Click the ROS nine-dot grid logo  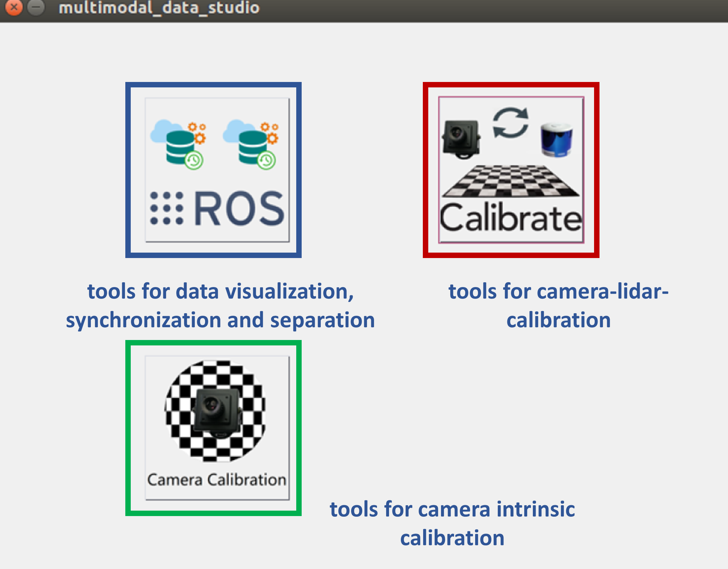point(166,208)
